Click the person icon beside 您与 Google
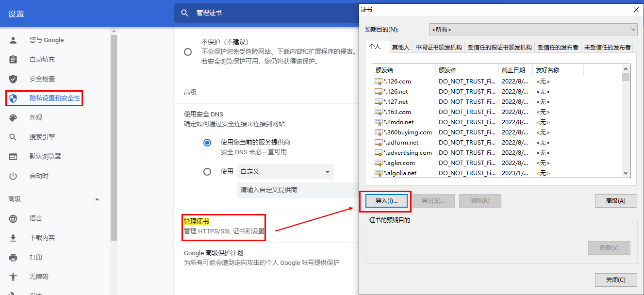 point(13,40)
